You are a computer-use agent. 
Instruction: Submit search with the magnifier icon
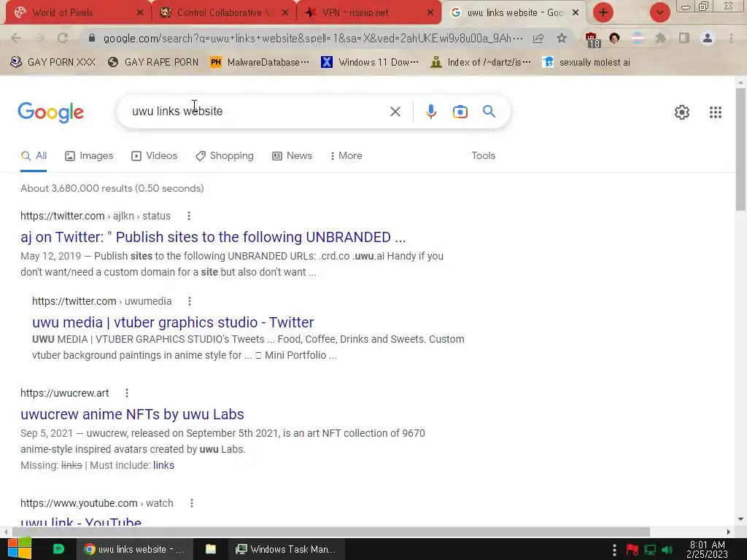(x=489, y=112)
